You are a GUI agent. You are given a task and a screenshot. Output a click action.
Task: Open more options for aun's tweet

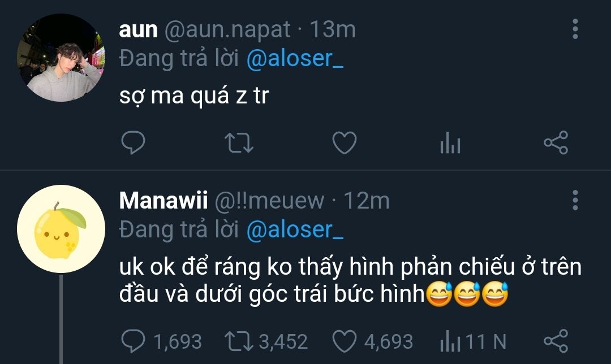[x=575, y=29]
